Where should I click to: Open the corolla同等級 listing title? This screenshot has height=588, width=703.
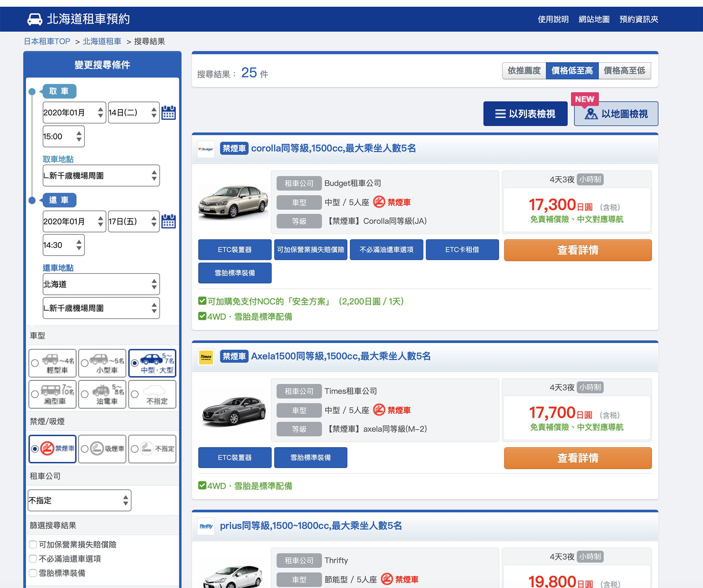(x=333, y=148)
